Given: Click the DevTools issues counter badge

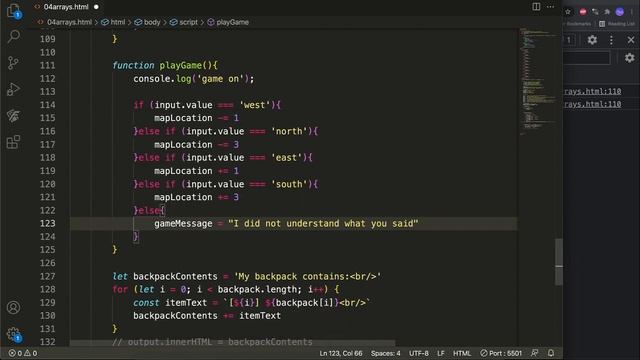Looking at the screenshot, I should 568,40.
